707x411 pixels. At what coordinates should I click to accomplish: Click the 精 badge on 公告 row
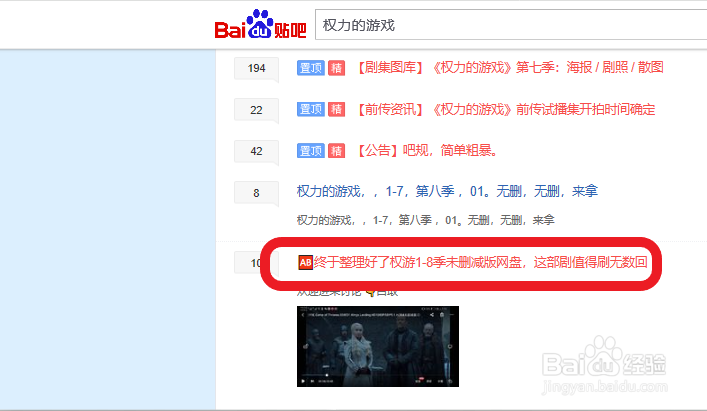click(336, 151)
